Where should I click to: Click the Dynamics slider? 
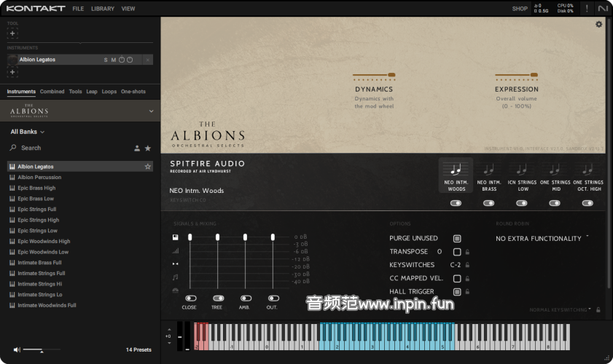[374, 74]
